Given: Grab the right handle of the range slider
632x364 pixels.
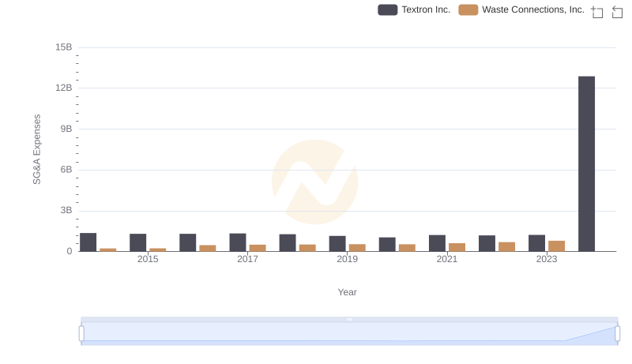Looking at the screenshot, I should [617, 333].
